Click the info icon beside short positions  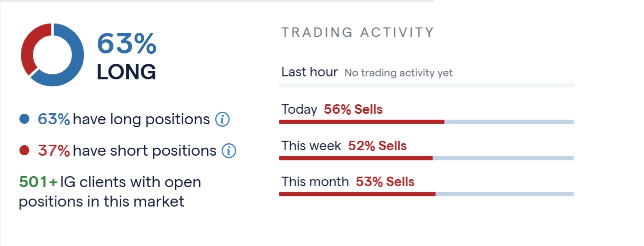coord(229,151)
